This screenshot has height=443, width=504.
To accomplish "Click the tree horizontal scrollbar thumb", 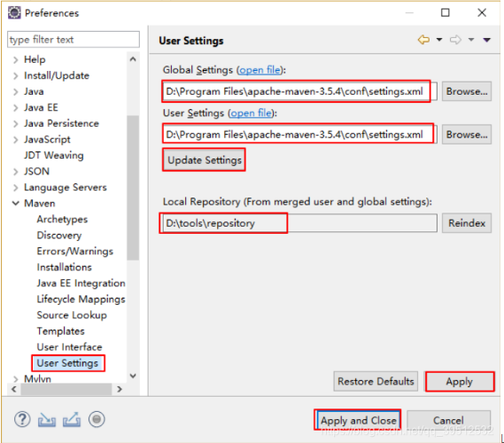I will (66, 389).
